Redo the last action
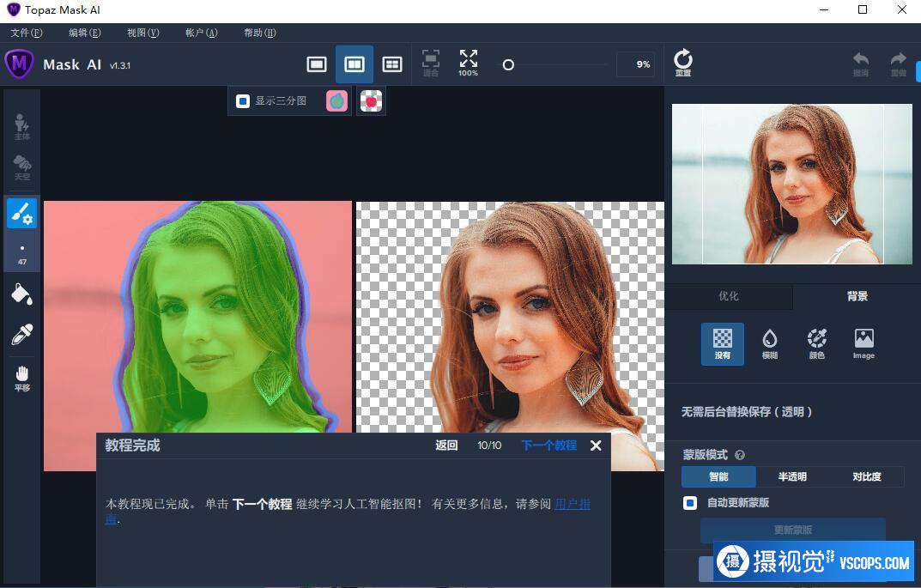921x588 pixels. point(898,64)
